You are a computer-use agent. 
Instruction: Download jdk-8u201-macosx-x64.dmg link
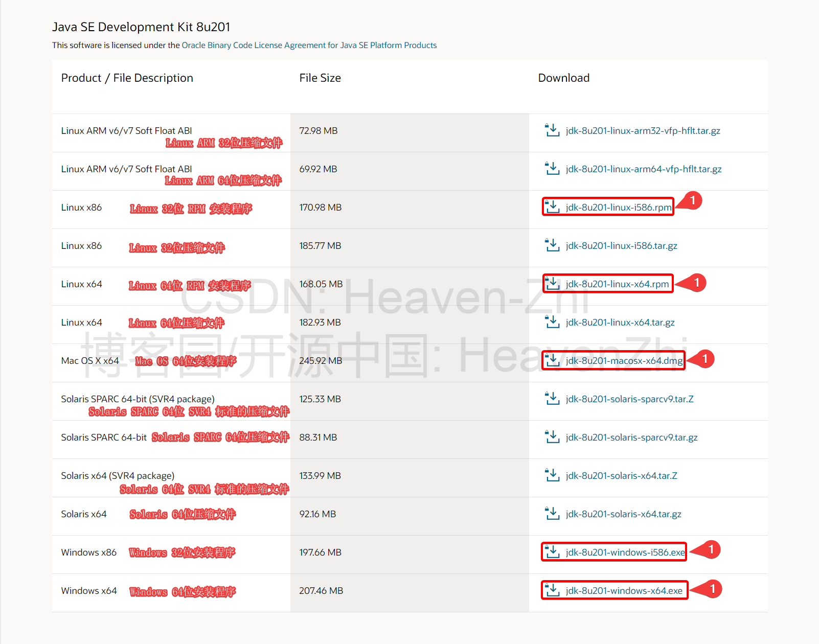point(624,360)
